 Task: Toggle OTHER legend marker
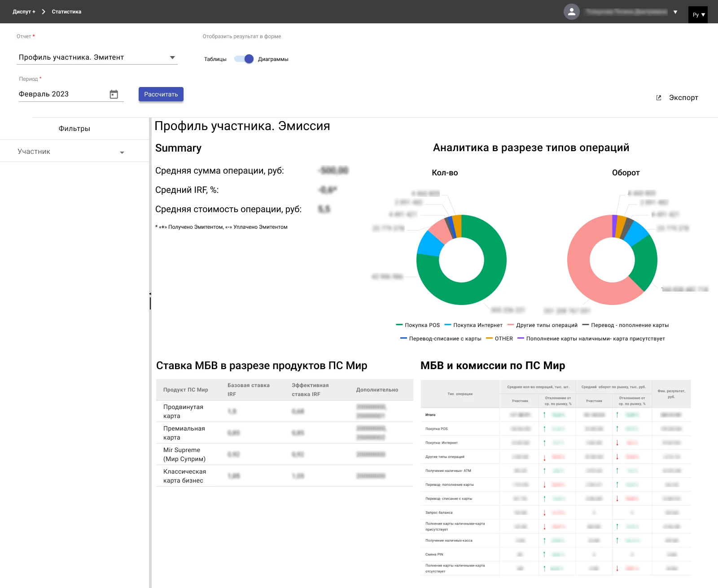point(489,338)
